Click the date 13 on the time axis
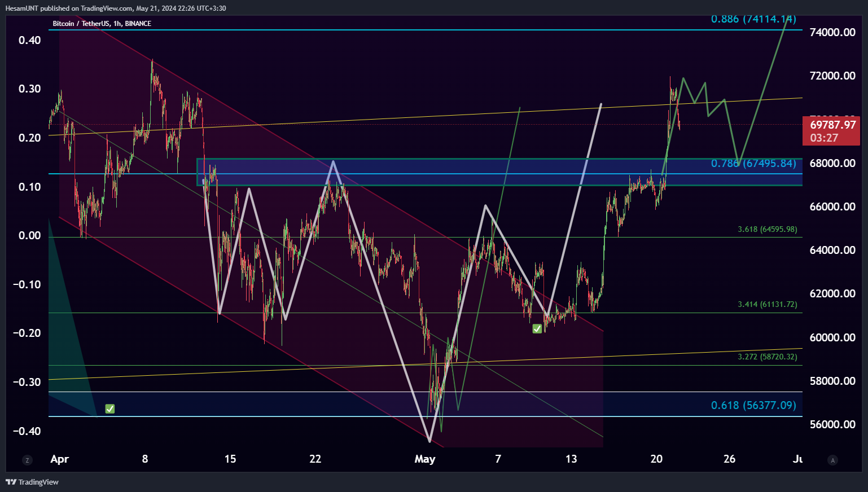Viewport: 868px width, 492px height. [571, 459]
